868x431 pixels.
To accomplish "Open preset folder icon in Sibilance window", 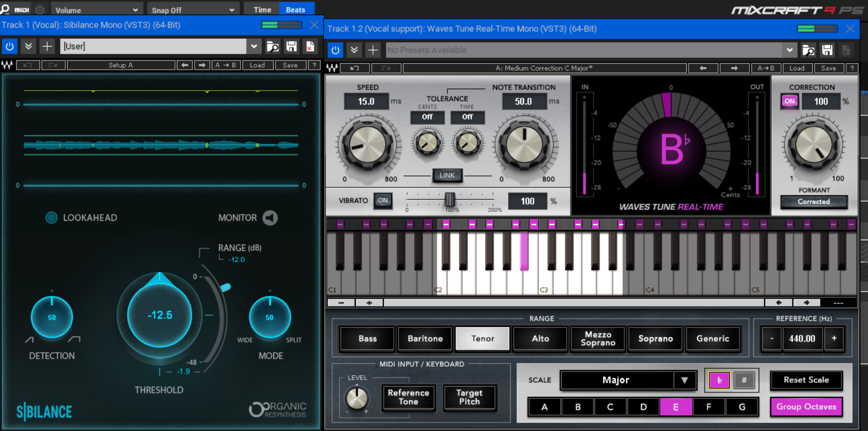I will pos(273,46).
